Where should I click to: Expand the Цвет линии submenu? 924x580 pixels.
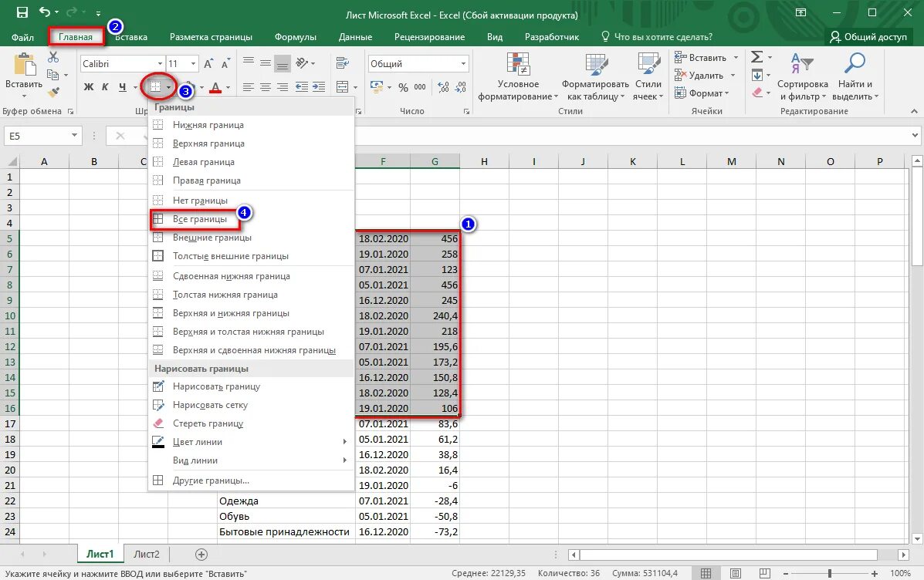251,442
